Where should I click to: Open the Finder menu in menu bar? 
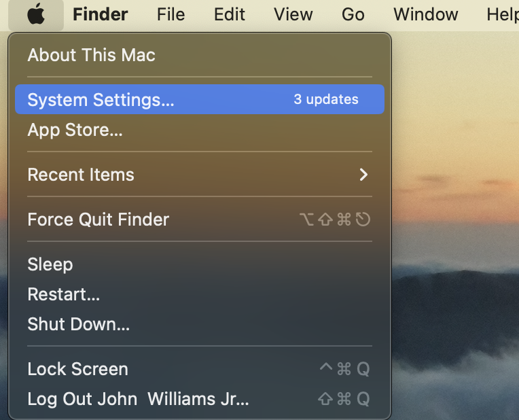point(101,14)
